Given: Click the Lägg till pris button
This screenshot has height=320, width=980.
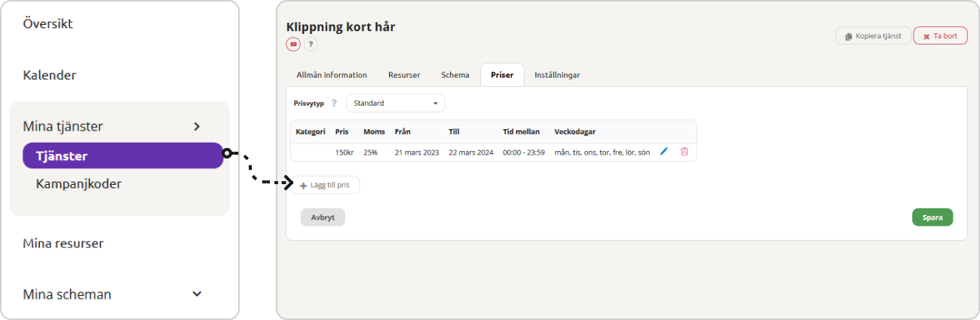Looking at the screenshot, I should 325,185.
